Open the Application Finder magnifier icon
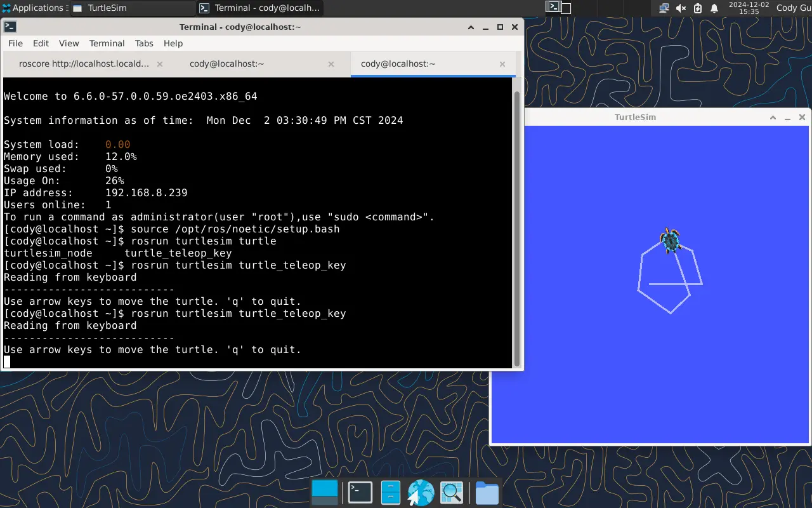Image resolution: width=812 pixels, height=508 pixels. [x=452, y=493]
